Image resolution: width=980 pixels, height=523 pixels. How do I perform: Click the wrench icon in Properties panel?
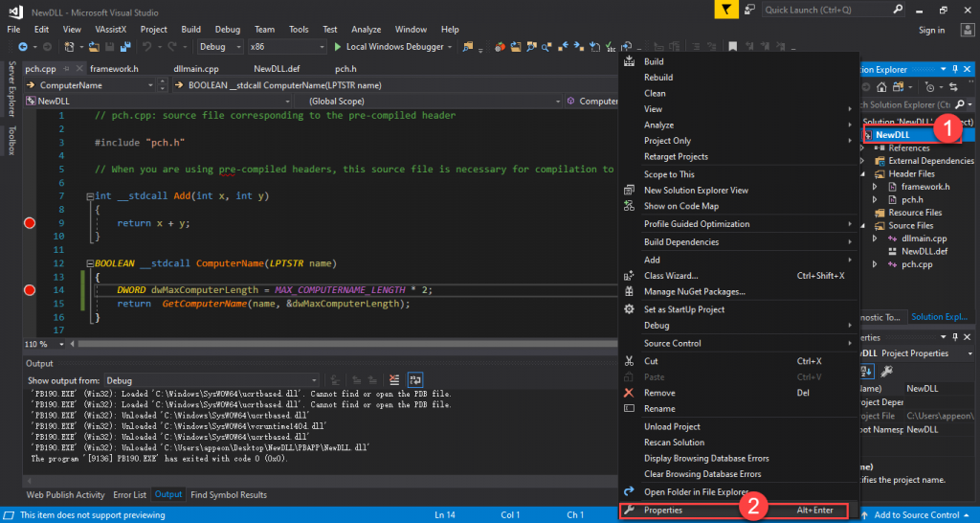(886, 372)
